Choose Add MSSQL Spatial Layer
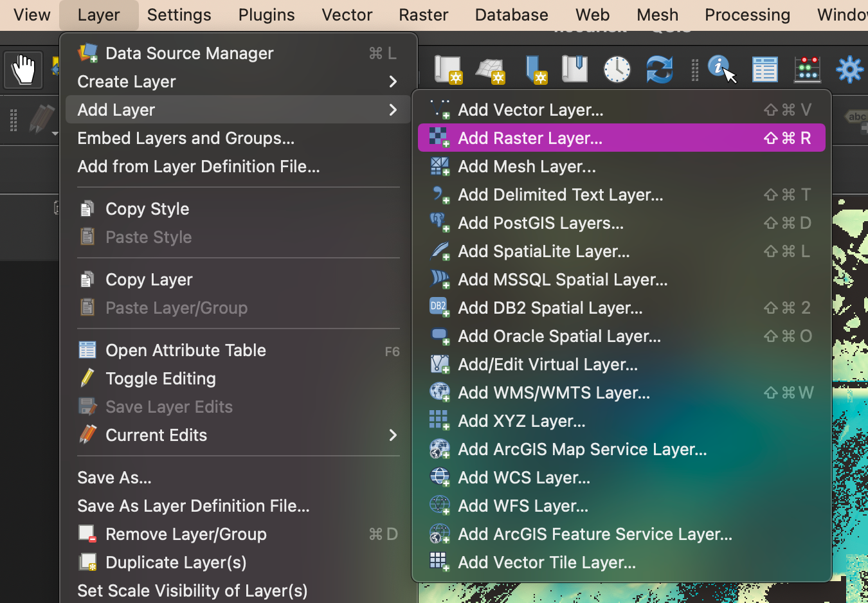The image size is (868, 603). pyautogui.click(x=621, y=280)
